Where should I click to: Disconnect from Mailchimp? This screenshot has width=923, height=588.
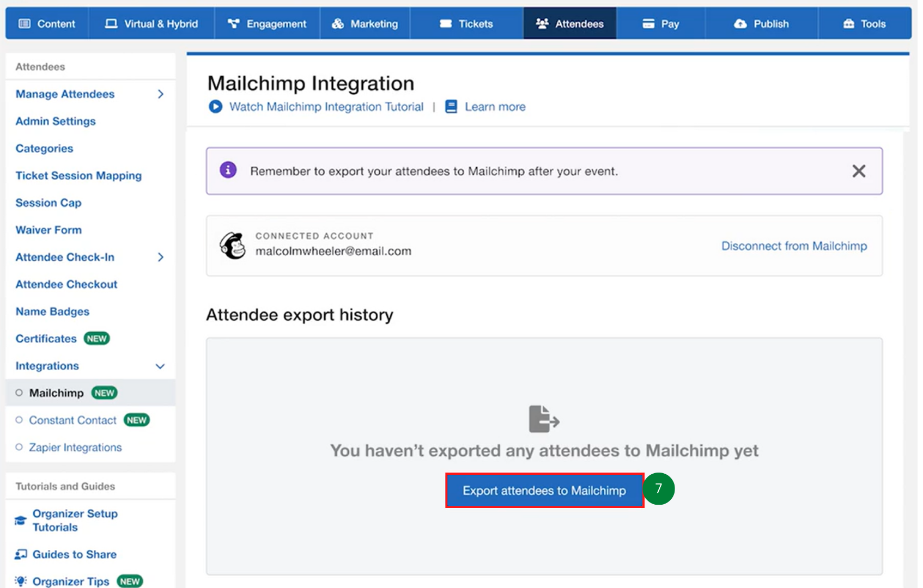pyautogui.click(x=794, y=246)
